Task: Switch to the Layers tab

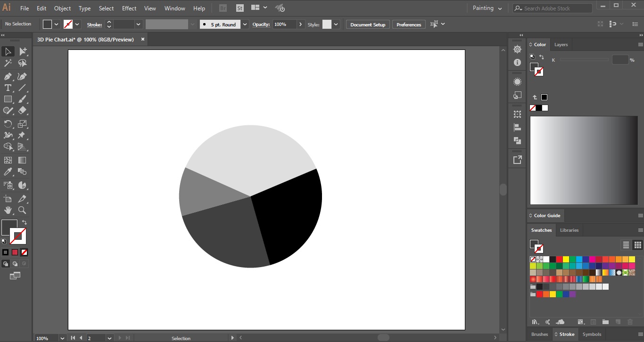Action: click(x=561, y=45)
